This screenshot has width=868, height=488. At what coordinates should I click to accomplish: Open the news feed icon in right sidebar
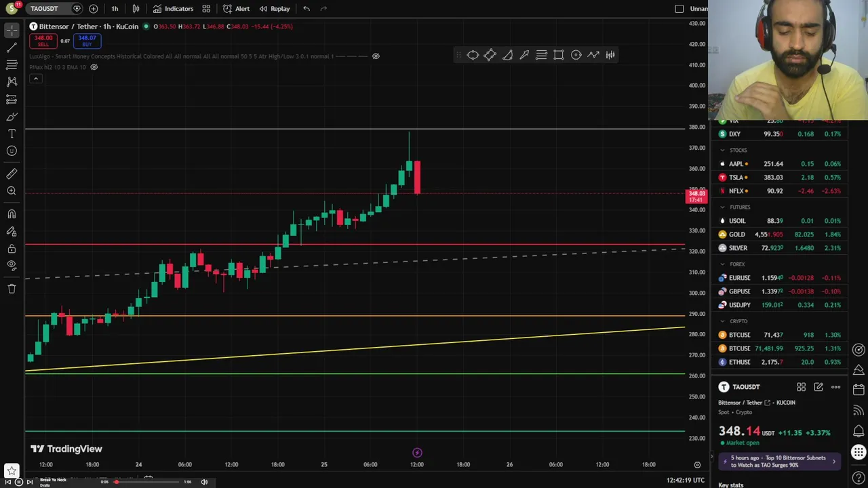pos(859,410)
